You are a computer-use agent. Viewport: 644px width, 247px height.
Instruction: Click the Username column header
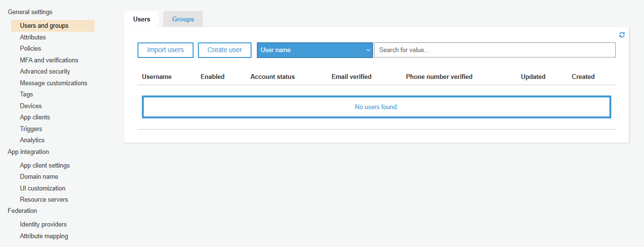(157, 76)
